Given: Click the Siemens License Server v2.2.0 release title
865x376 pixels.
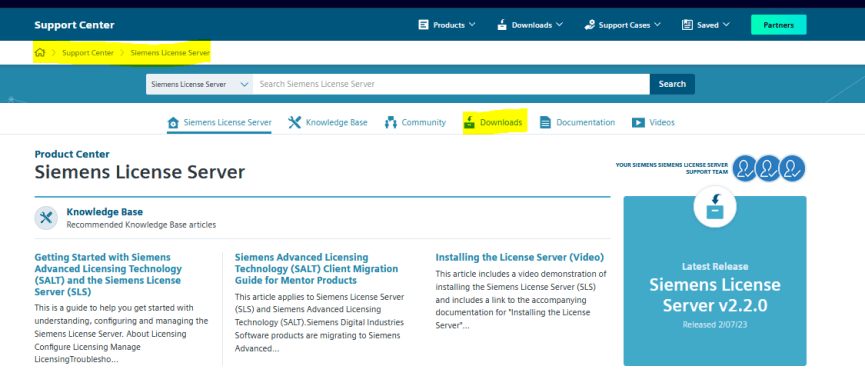Looking at the screenshot, I should click(x=715, y=295).
